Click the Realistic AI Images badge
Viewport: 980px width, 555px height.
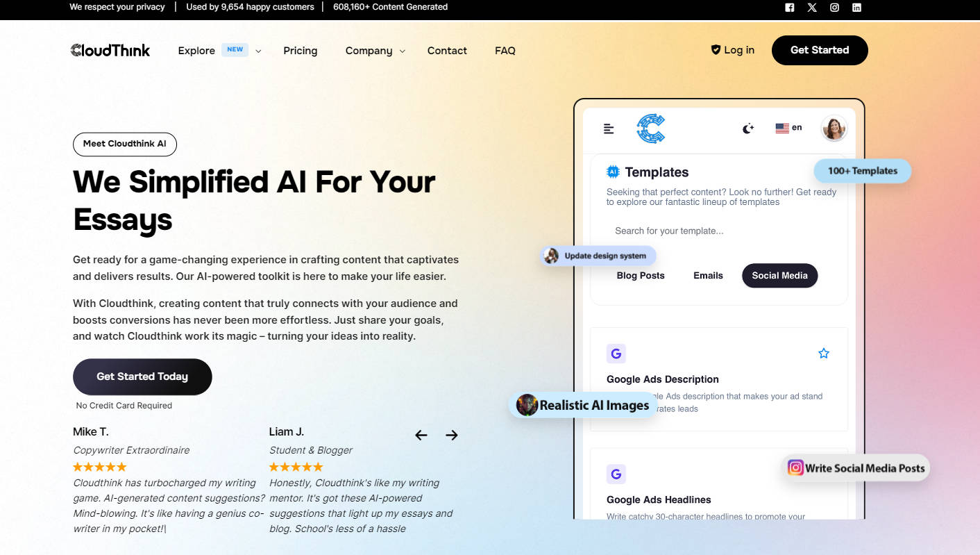point(583,405)
